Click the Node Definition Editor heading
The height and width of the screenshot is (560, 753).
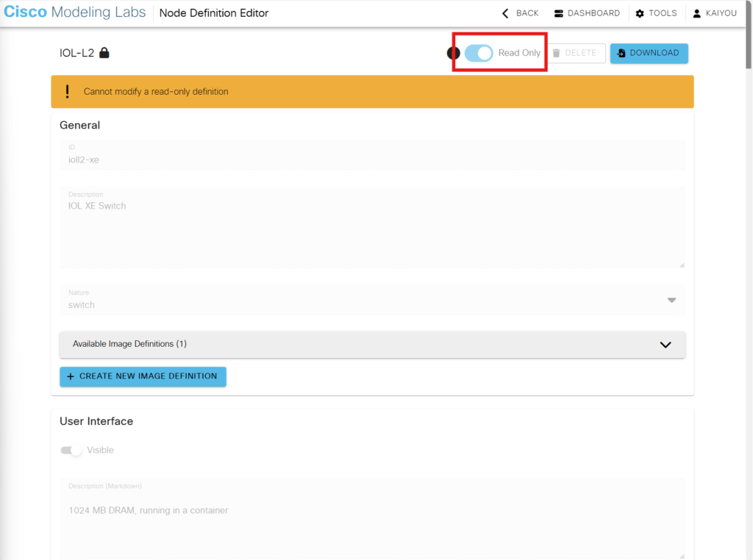pyautogui.click(x=214, y=13)
